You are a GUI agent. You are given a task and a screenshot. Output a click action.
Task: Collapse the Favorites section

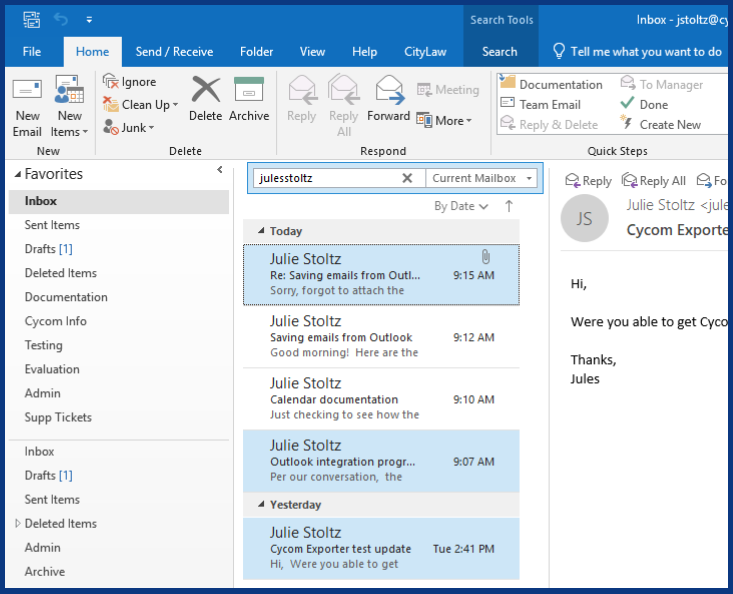click(x=18, y=174)
